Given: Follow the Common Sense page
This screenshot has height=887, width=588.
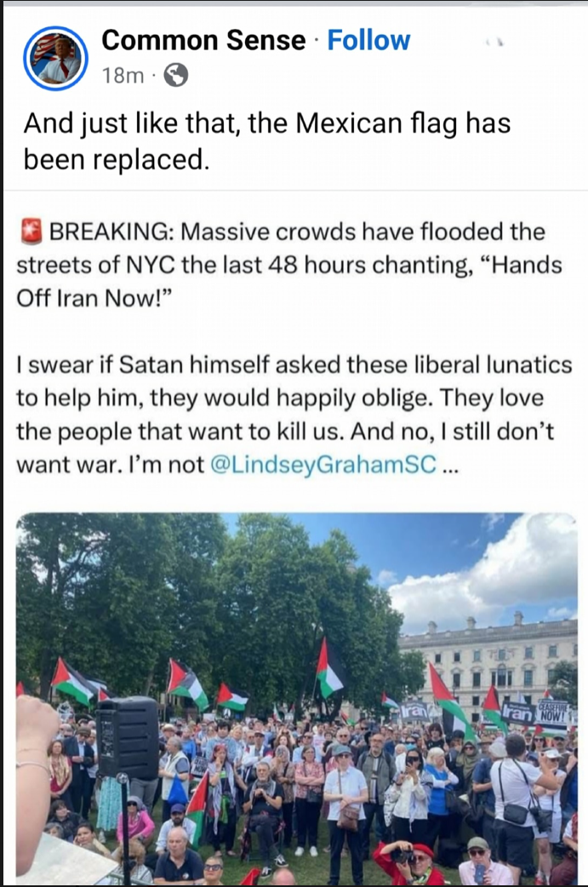Looking at the screenshot, I should pyautogui.click(x=368, y=40).
